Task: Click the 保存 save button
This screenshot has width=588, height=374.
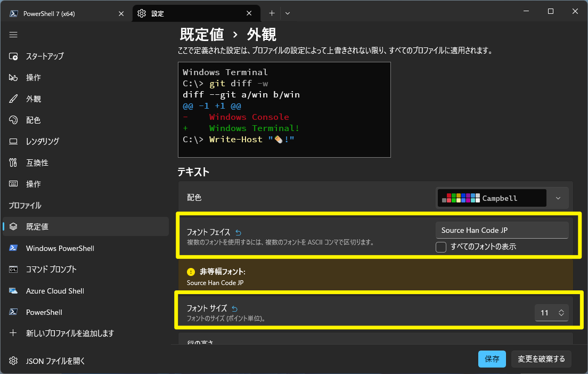Action: [x=491, y=359]
